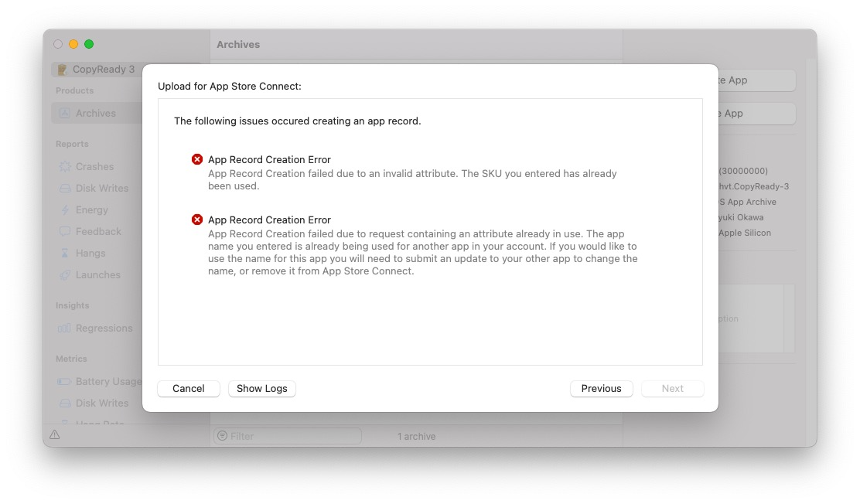Image resolution: width=860 pixels, height=504 pixels.
Task: Click the Energy lightning icon
Action: [x=65, y=209]
